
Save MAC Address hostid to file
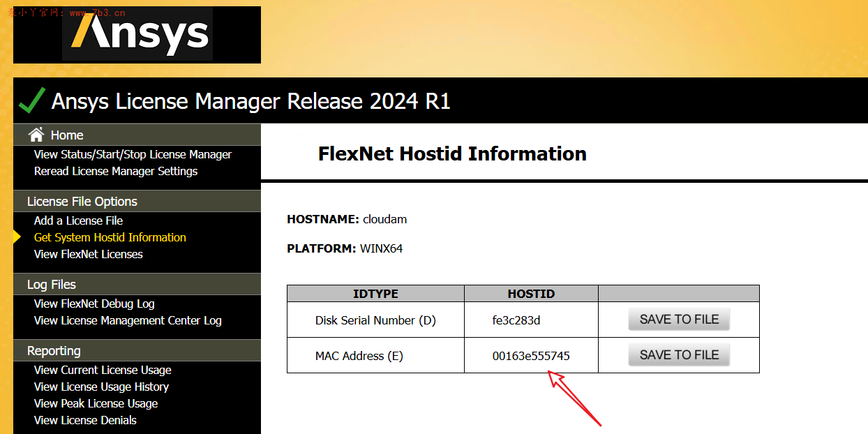point(679,354)
